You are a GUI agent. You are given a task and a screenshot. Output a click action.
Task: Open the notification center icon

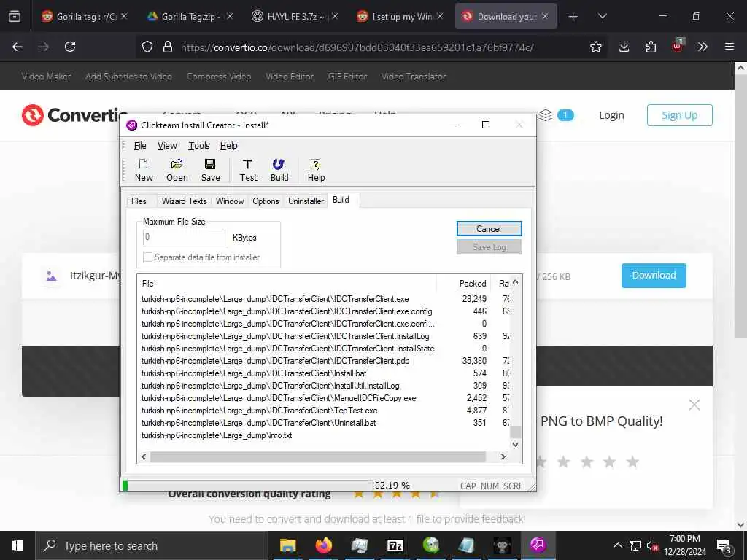[x=724, y=546]
